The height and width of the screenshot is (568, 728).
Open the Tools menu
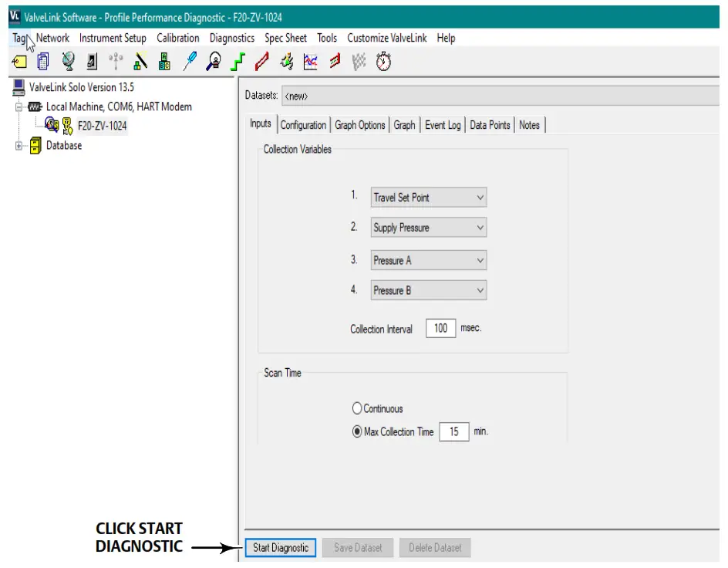pos(327,38)
